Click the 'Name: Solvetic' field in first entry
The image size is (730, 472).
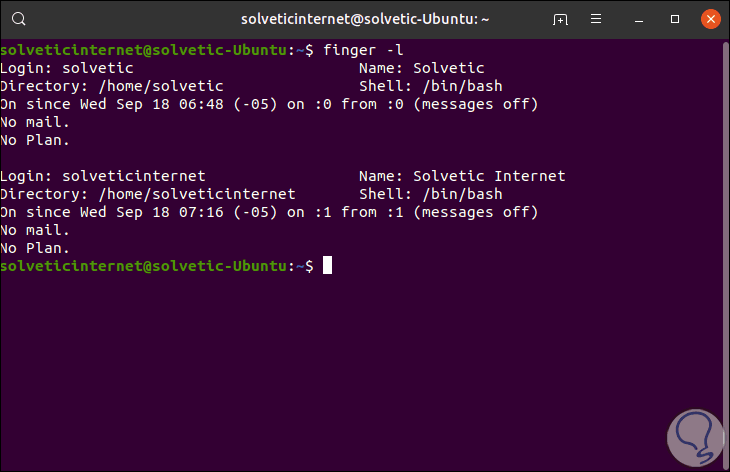pos(421,68)
